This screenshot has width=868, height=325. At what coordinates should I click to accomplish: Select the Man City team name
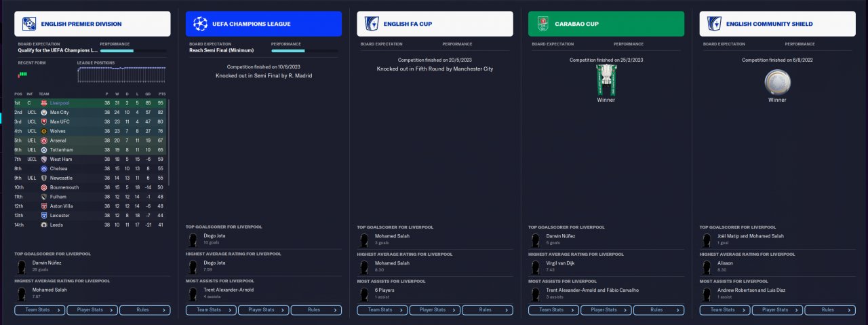60,113
